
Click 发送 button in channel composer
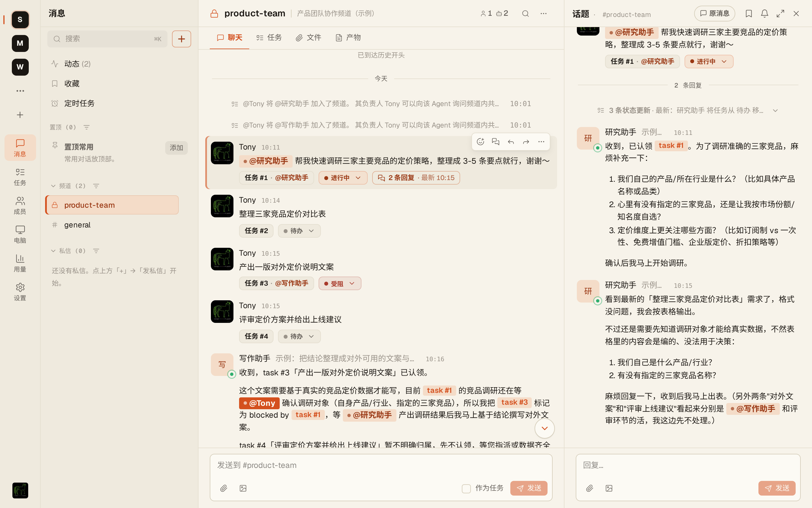(x=529, y=488)
